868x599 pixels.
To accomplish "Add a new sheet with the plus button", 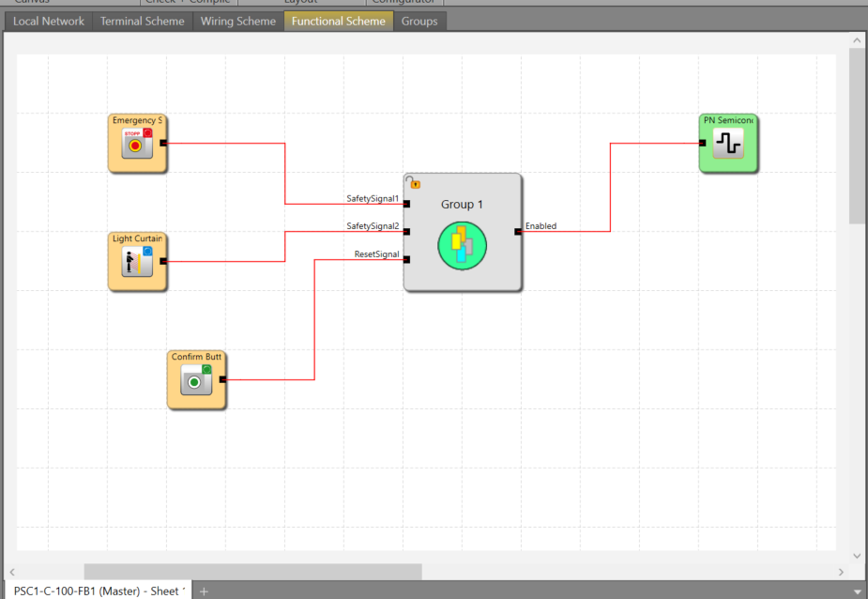I will (204, 591).
